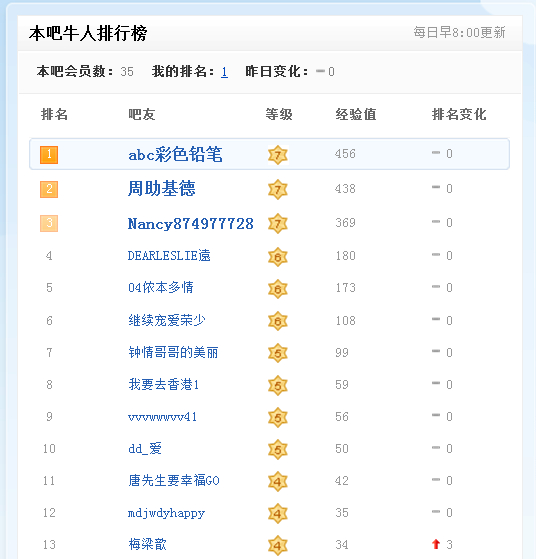536x559 pixels.
Task: Open the 04侬本多情 user link
Action: [x=161, y=287]
